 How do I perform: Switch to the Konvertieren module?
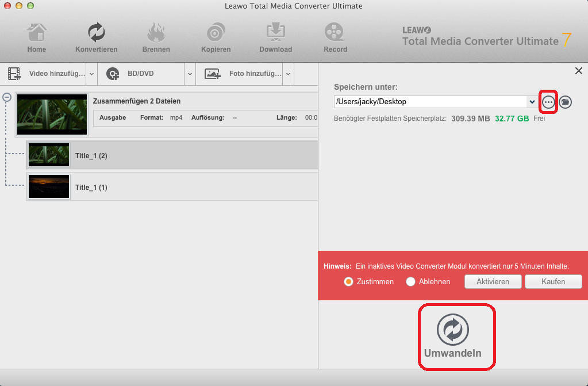click(96, 33)
